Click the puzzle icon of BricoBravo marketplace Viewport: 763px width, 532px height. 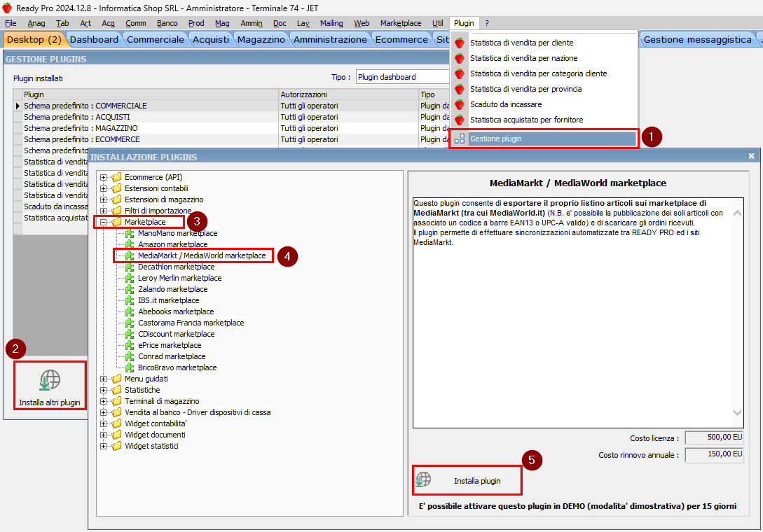(130, 367)
